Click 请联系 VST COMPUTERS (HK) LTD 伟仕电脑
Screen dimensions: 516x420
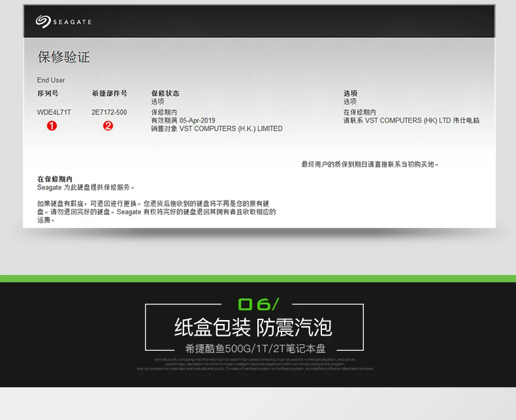coord(411,120)
